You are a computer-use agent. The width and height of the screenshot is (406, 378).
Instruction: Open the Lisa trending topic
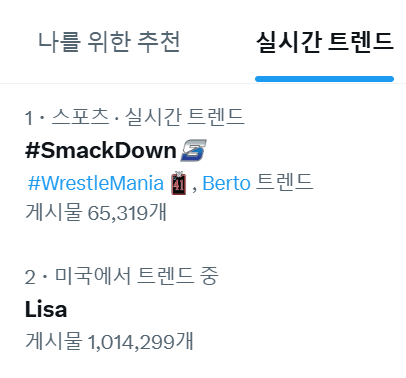(x=46, y=309)
